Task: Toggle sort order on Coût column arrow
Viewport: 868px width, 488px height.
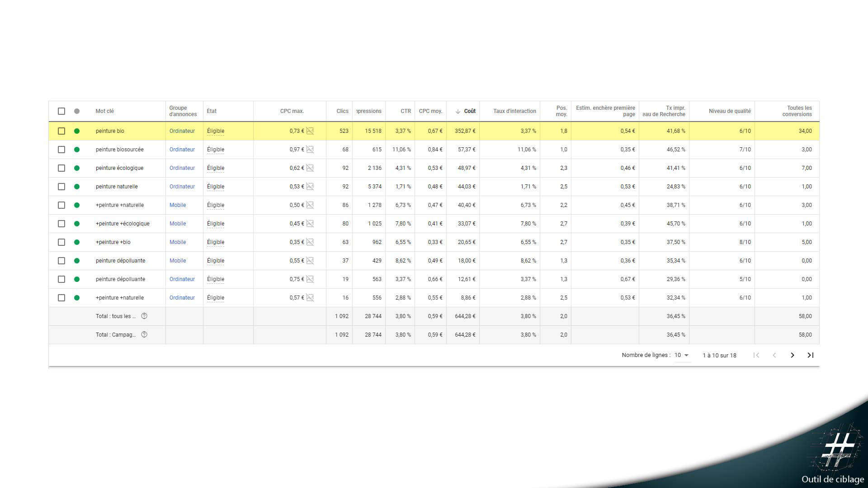Action: point(458,111)
